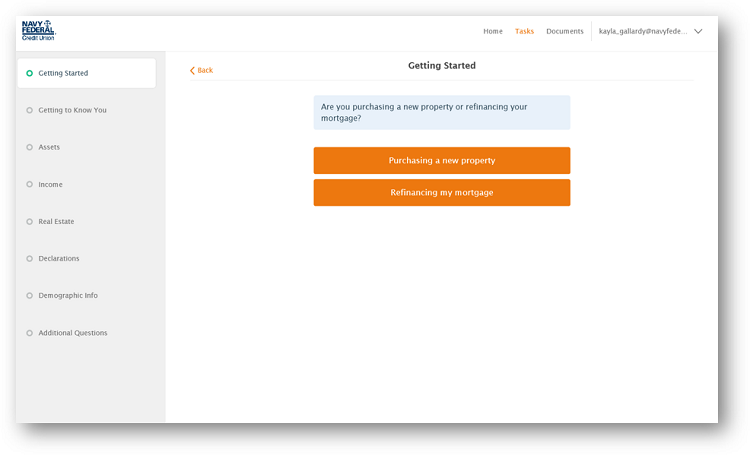Open the kayla_gallardy user email dropdown

pos(643,31)
